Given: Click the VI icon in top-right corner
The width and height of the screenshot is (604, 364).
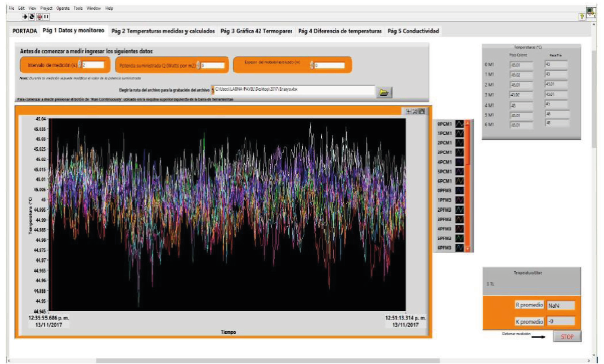Looking at the screenshot, I should point(590,12).
